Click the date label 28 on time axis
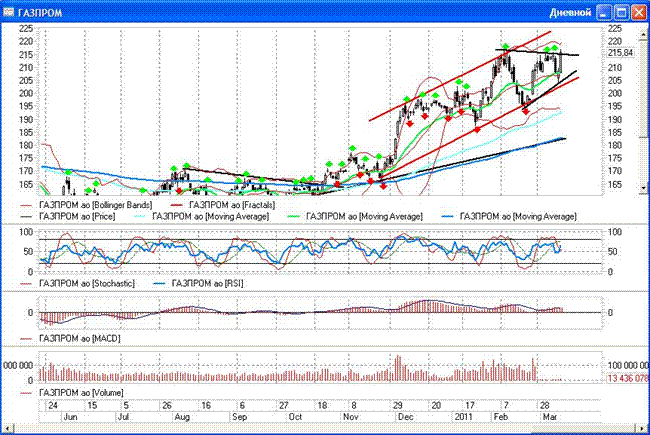Viewport: 650px width, 435px height. coord(544,405)
